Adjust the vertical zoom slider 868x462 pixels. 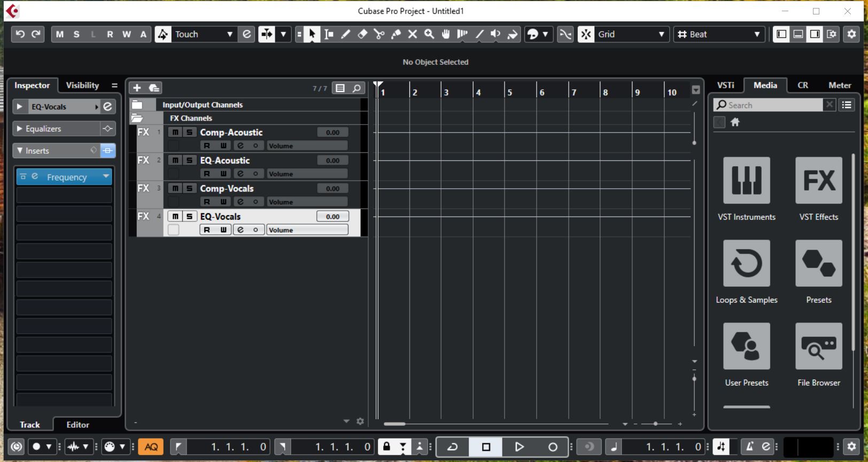click(x=694, y=379)
